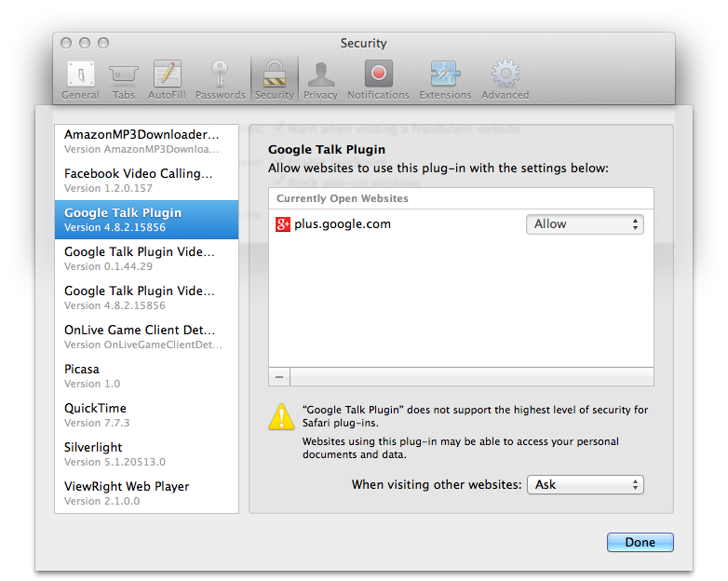Viewport: 728px width, 581px height.
Task: Select Google Talk Plugin Video version 4.8.2.15856
Action: pos(147,298)
